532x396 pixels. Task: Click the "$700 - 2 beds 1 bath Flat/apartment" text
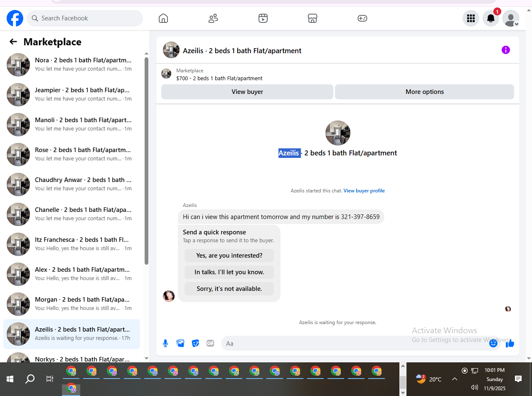pos(219,78)
